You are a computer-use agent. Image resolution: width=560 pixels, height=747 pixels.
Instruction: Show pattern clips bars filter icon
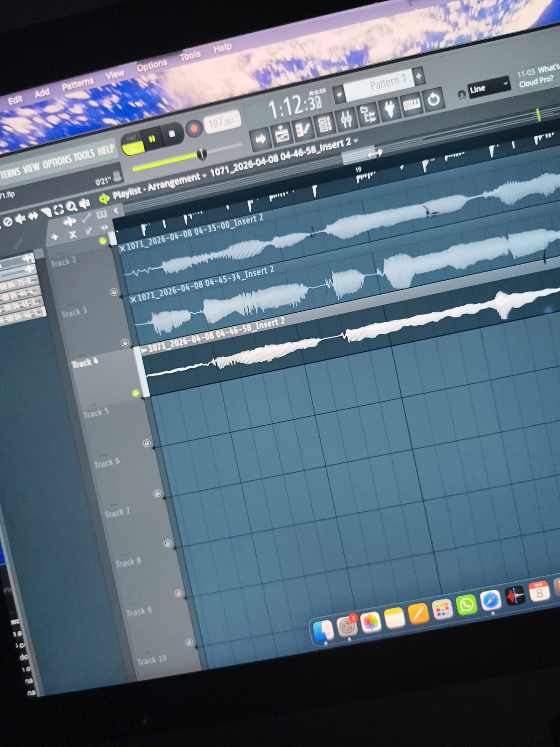click(101, 214)
